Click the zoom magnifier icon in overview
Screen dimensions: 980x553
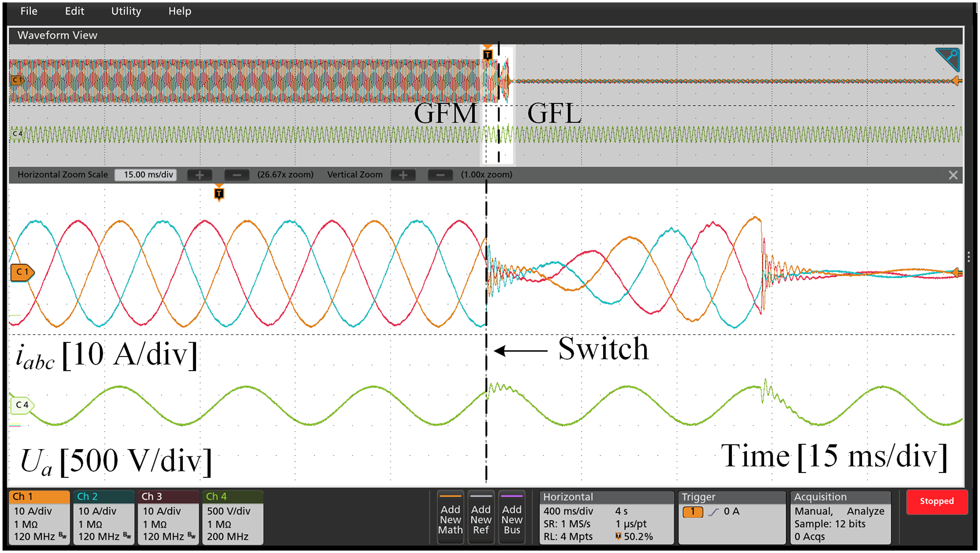[x=947, y=59]
